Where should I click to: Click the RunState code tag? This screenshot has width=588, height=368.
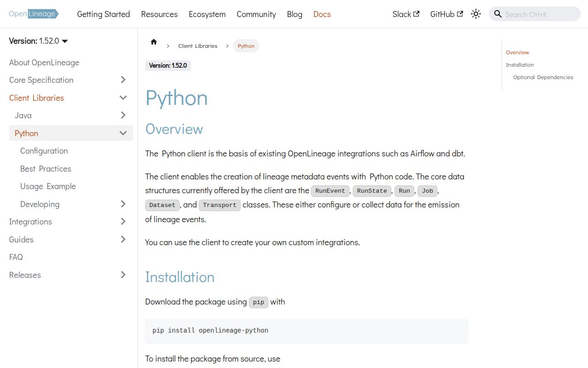click(372, 191)
